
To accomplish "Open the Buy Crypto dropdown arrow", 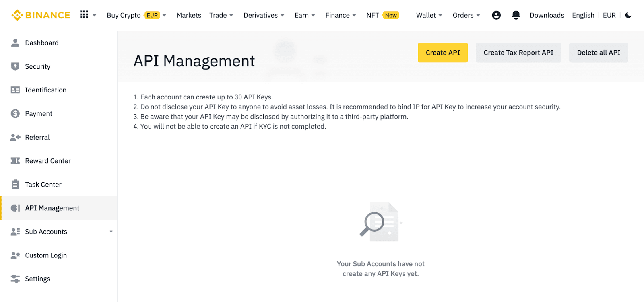I will coord(164,15).
